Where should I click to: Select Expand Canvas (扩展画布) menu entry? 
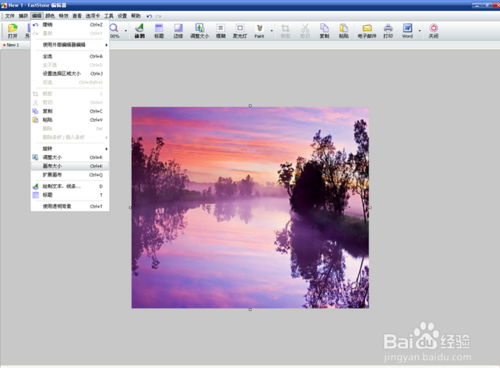click(70, 175)
